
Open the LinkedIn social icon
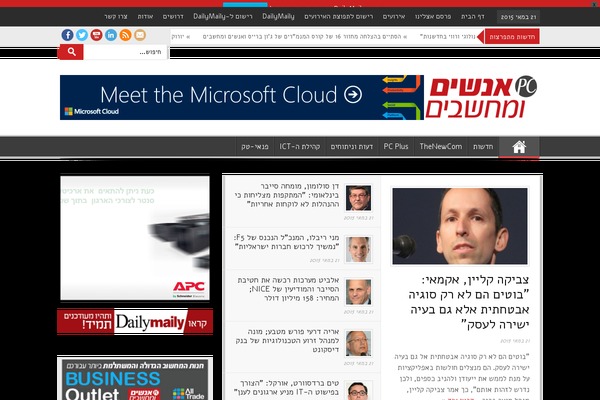[x=111, y=35]
